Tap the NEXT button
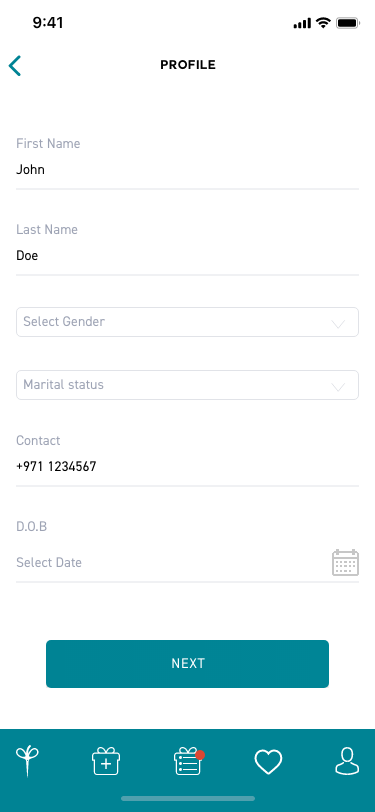 coord(188,664)
